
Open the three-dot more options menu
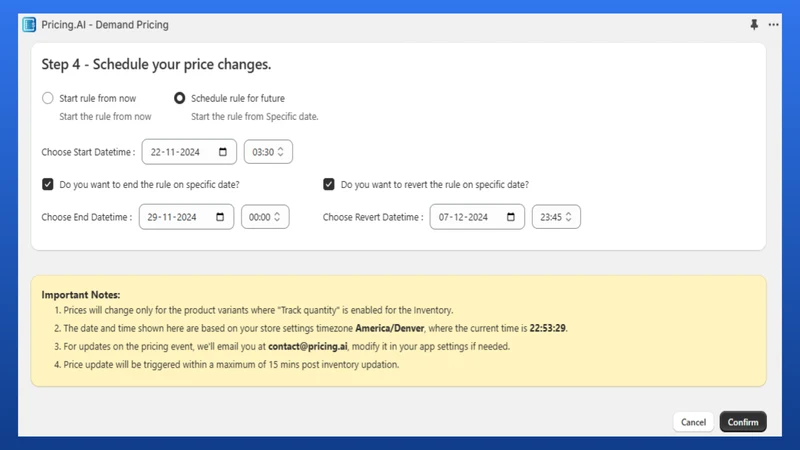pos(773,24)
